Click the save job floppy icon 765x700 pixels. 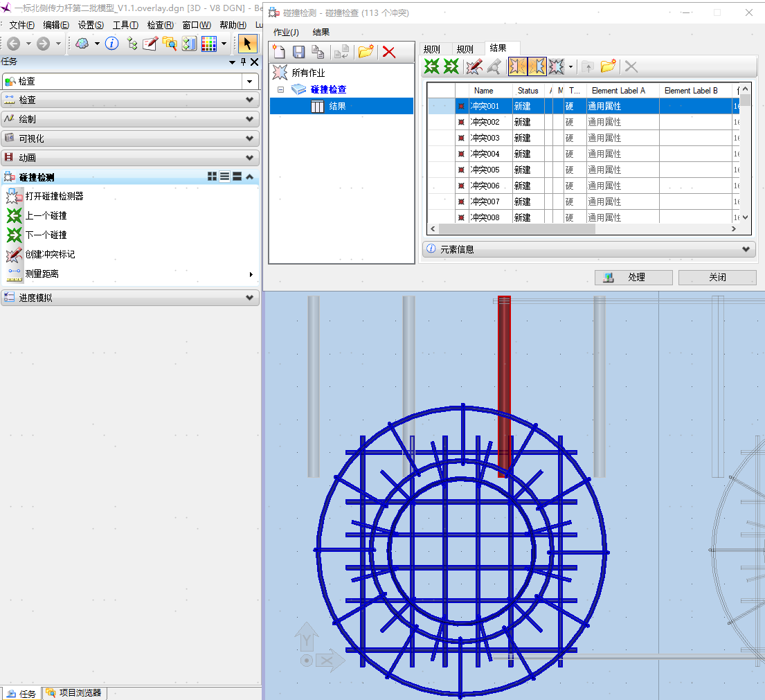click(x=298, y=52)
